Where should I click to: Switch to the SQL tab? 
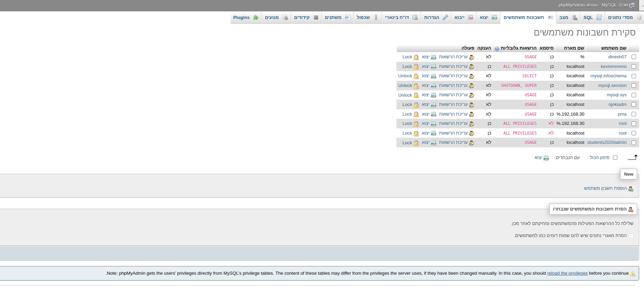click(592, 18)
